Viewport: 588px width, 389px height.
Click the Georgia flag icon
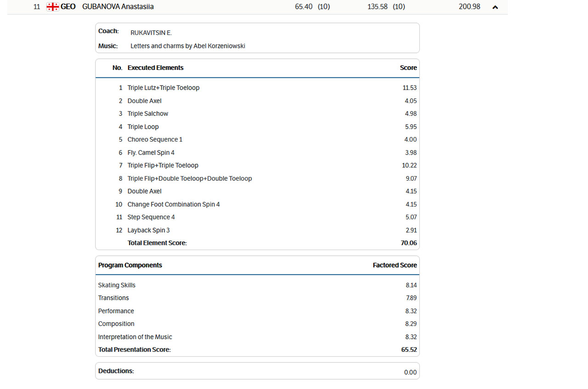click(x=53, y=7)
